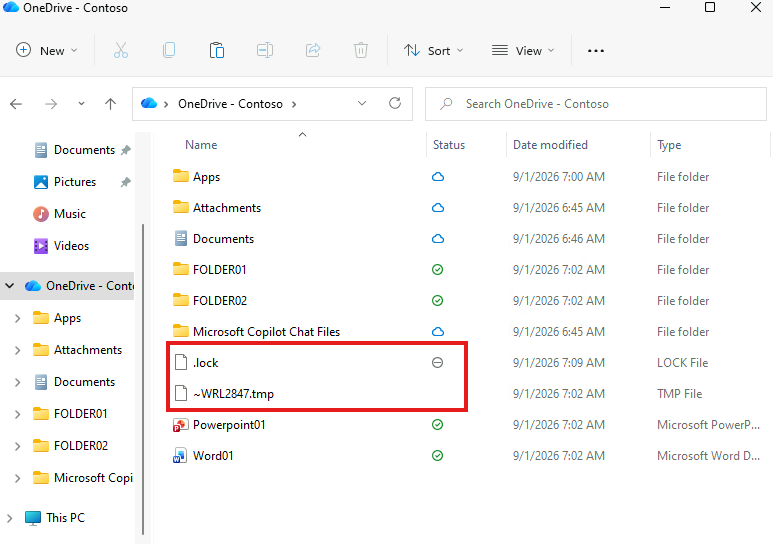This screenshot has width=773, height=544.
Task: Click OneDrive - Contoso breadcrumb segment
Action: coord(230,104)
